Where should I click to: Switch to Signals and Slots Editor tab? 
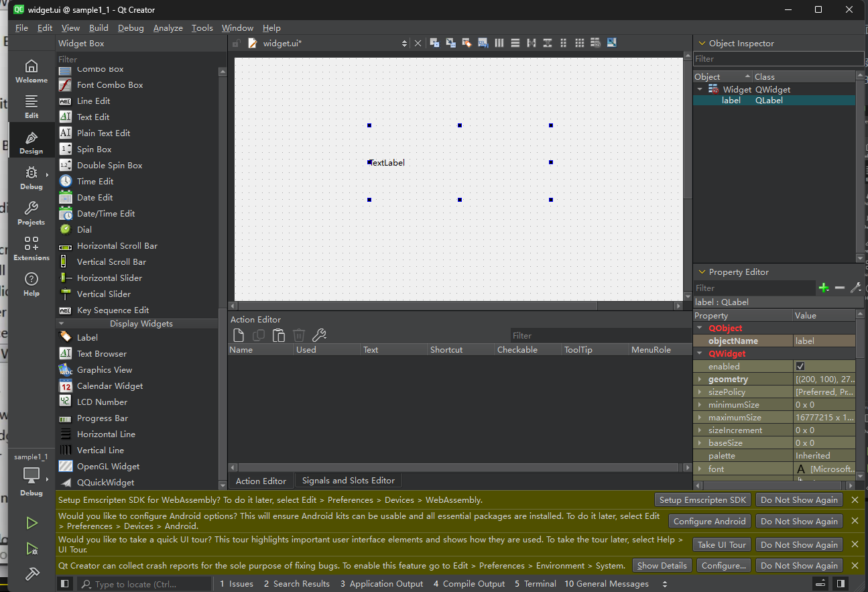348,481
